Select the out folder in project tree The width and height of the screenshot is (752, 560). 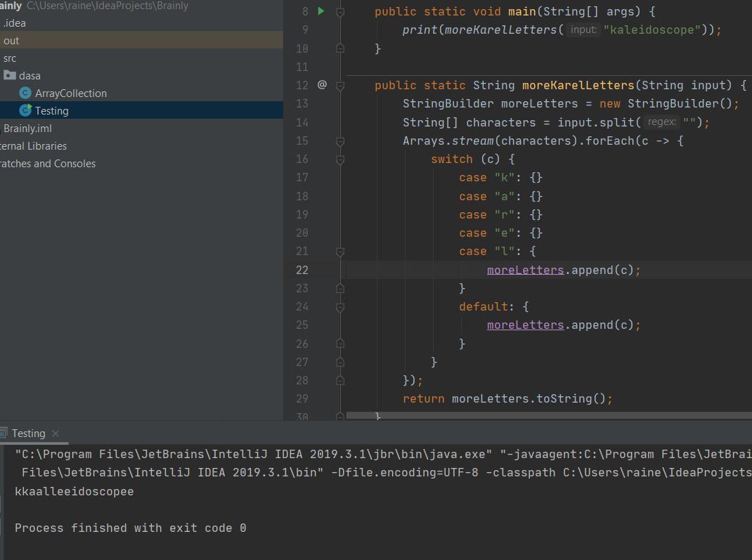pyautogui.click(x=11, y=41)
